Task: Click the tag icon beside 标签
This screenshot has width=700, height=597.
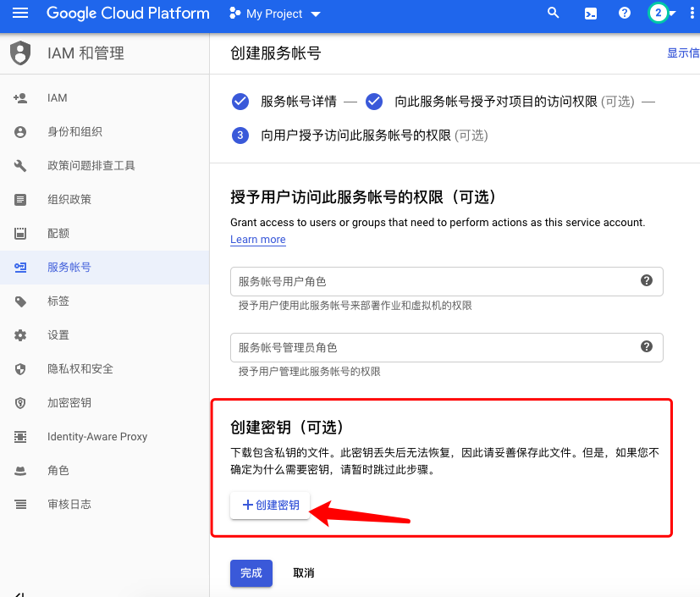Action: (x=20, y=301)
